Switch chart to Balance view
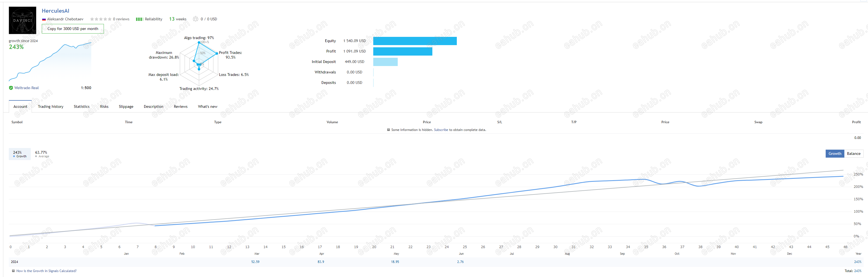 (x=853, y=153)
